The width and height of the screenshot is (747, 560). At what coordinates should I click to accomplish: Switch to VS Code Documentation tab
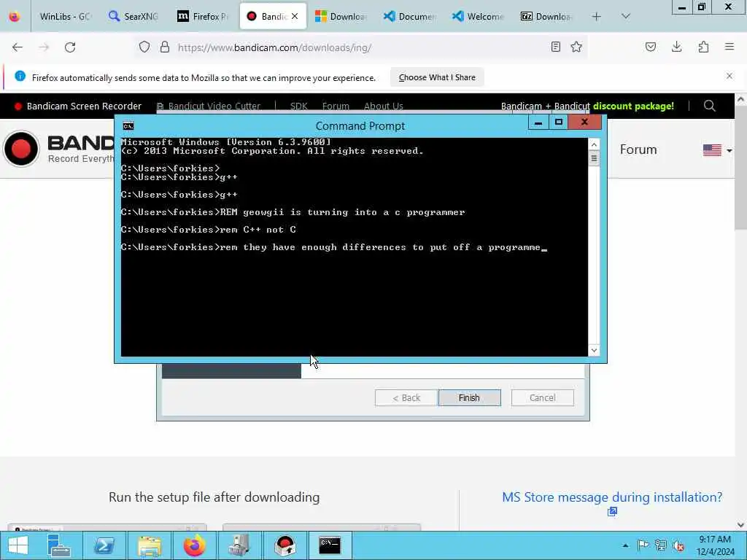click(410, 16)
